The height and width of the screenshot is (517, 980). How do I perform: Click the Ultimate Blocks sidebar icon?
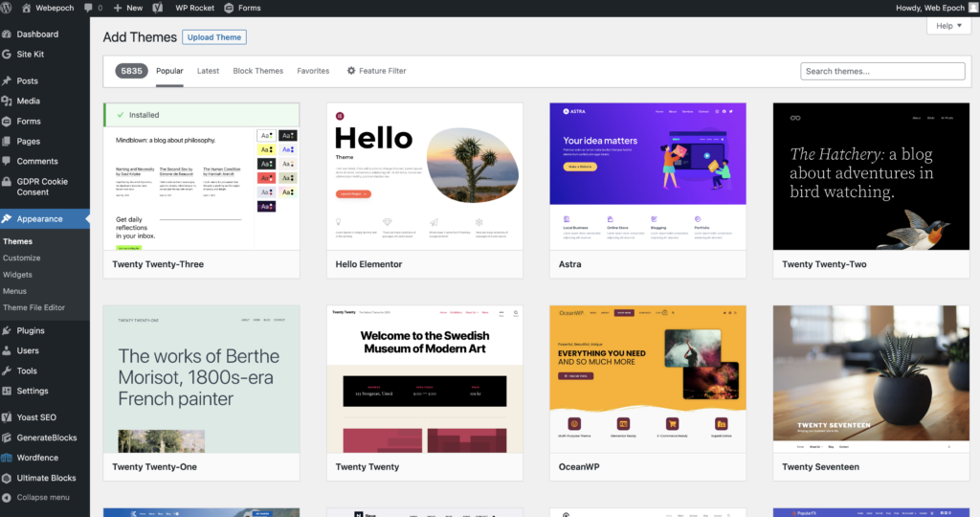[x=7, y=478]
